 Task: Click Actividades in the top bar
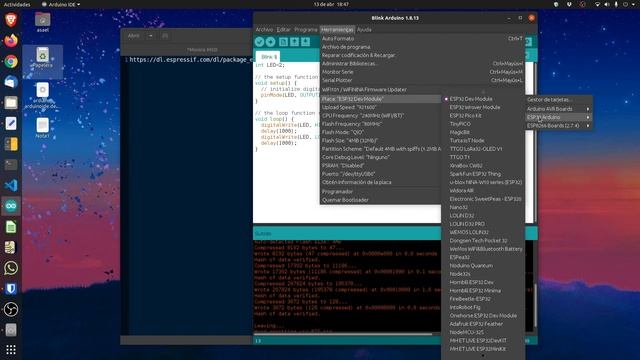(x=17, y=4)
